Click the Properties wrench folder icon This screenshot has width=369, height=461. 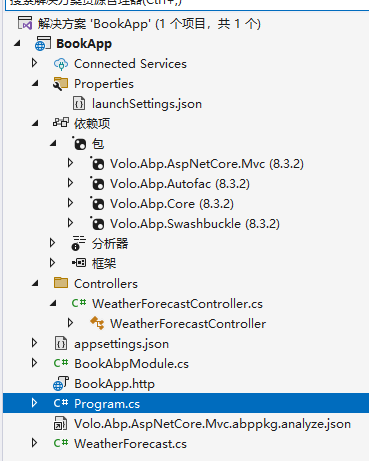[61, 84]
